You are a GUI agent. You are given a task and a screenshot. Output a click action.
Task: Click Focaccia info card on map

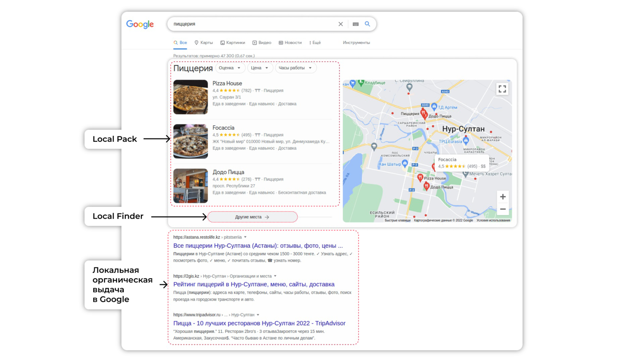pos(462,163)
